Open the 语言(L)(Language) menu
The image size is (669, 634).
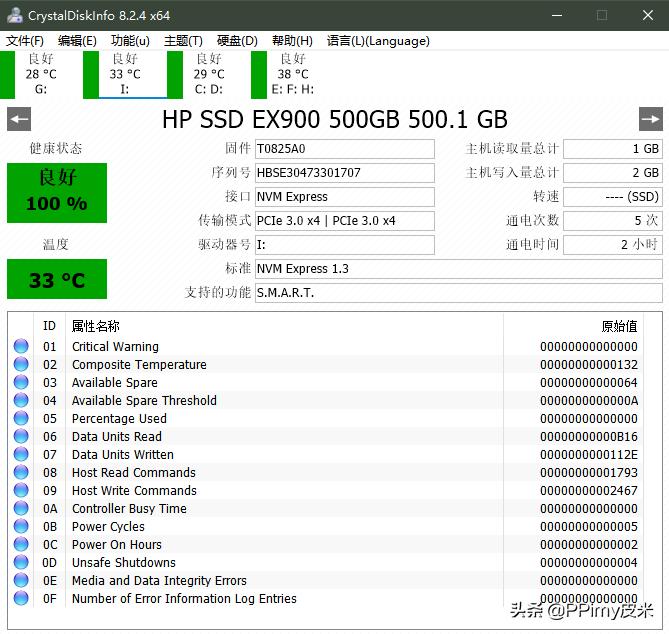pyautogui.click(x=378, y=41)
